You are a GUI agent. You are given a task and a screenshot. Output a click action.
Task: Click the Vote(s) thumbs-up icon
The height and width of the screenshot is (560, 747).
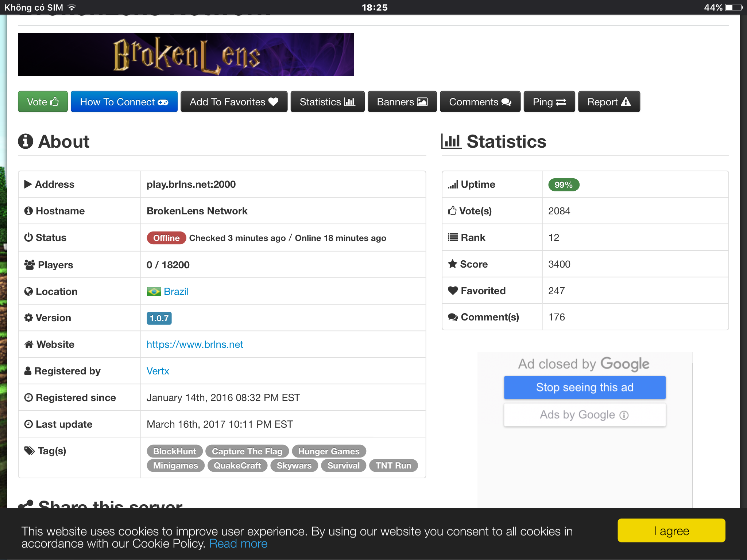coord(452,210)
